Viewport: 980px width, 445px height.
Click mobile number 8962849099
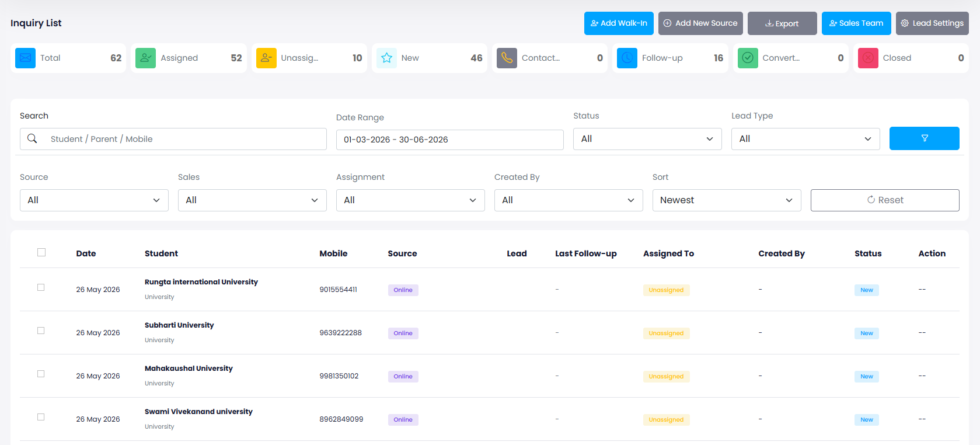click(341, 419)
